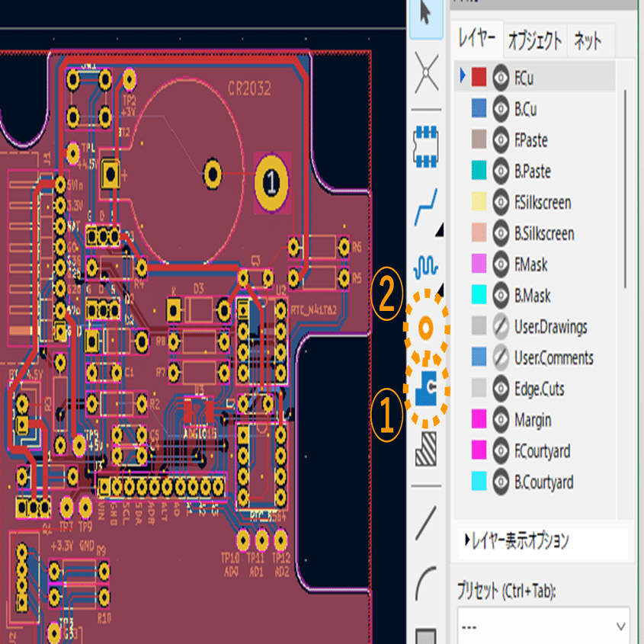Switch to the レイヤー tab
This screenshot has width=644, height=644.
[x=477, y=39]
